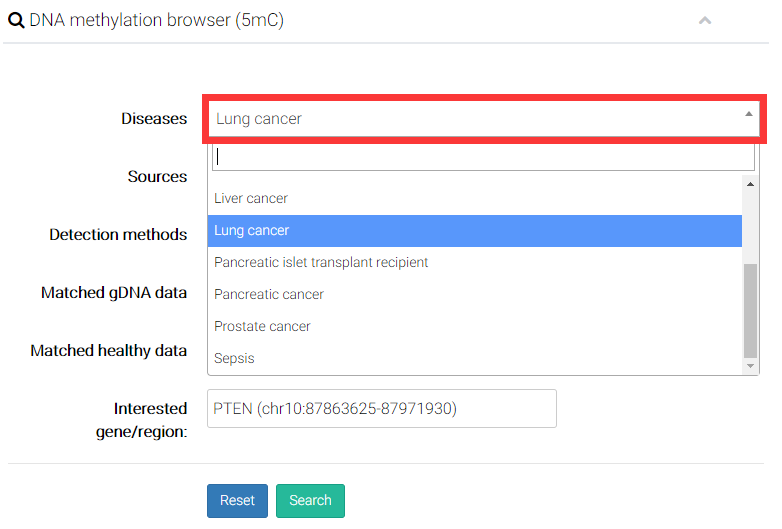This screenshot has width=782, height=529.
Task: Click the PTEN gene/region input field
Action: pyautogui.click(x=381, y=408)
